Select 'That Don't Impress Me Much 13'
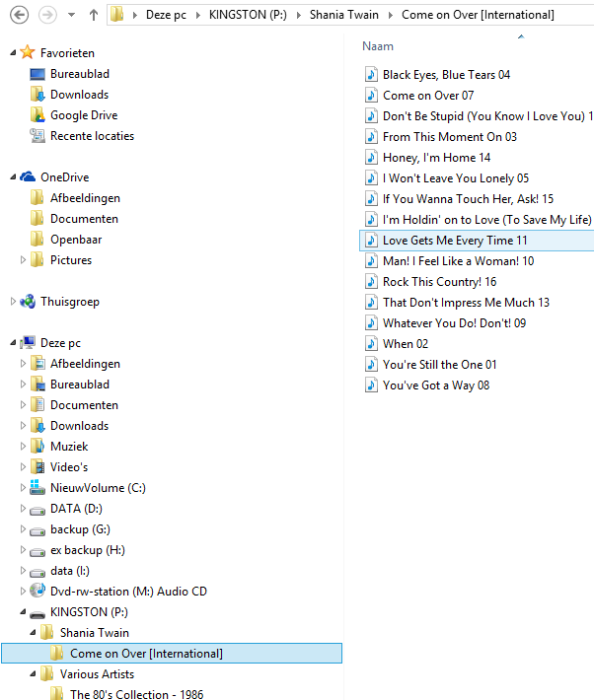Image resolution: width=594 pixels, height=700 pixels. pos(466,303)
